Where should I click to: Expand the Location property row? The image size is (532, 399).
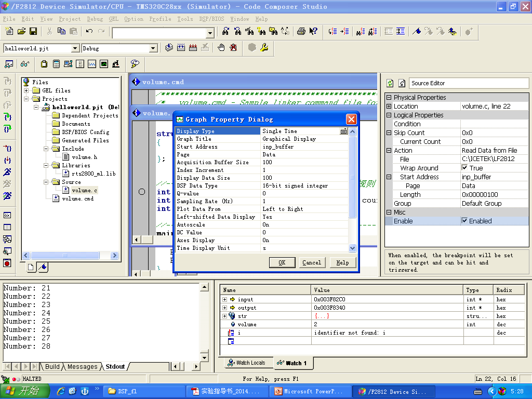pyautogui.click(x=389, y=106)
